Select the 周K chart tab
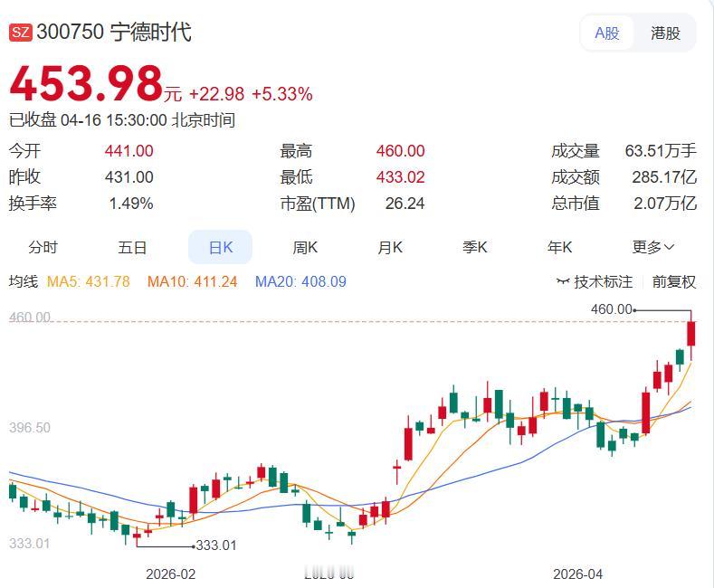This screenshot has height=588, width=714. [x=305, y=247]
